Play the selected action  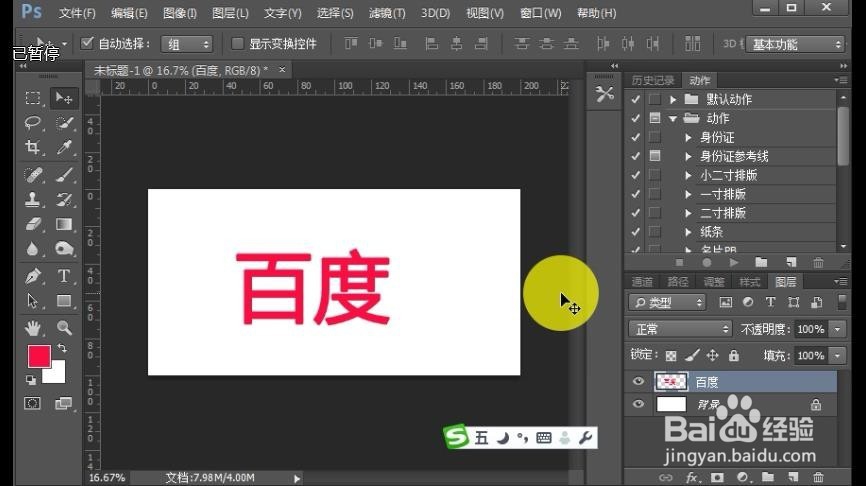[x=733, y=263]
